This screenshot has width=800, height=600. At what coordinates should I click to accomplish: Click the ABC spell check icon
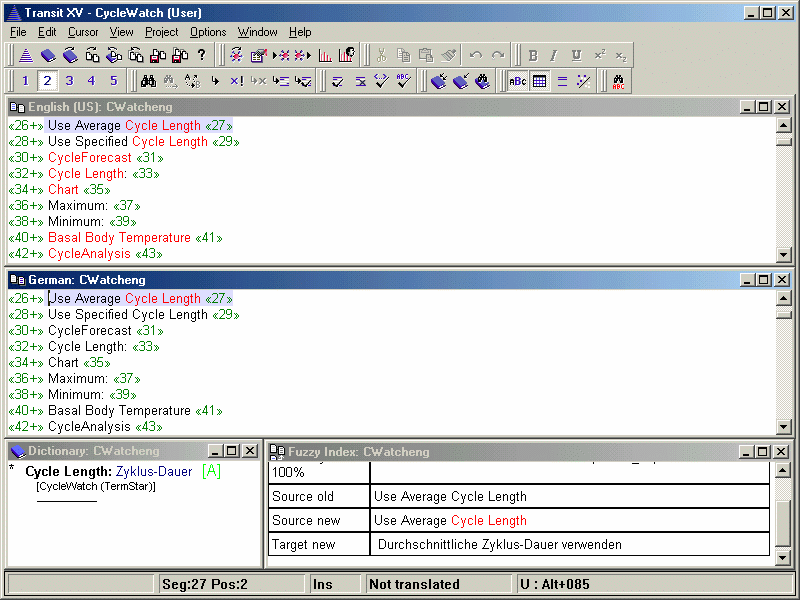coord(403,81)
